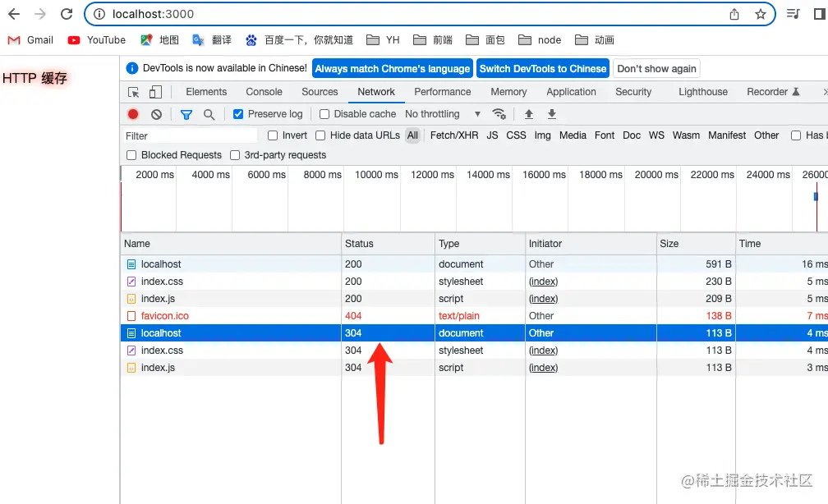Open the reading list icon
Screen dimensions: 828x504
[793, 14]
